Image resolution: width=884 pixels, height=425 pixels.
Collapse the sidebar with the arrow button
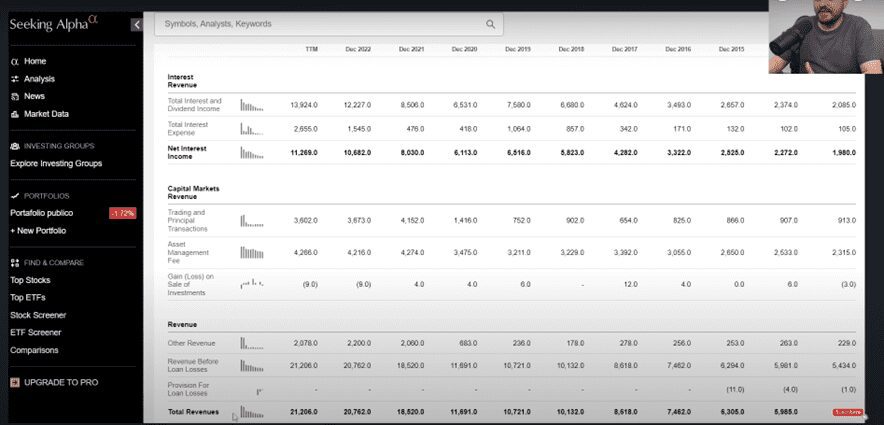[136, 24]
